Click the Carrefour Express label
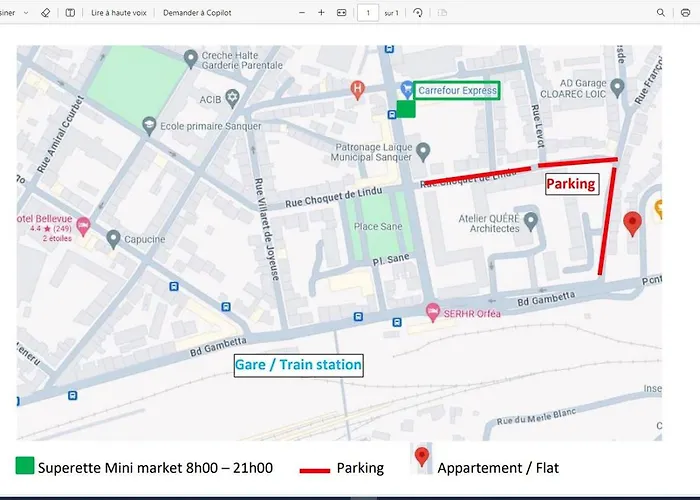This screenshot has width=700, height=500. (x=457, y=90)
